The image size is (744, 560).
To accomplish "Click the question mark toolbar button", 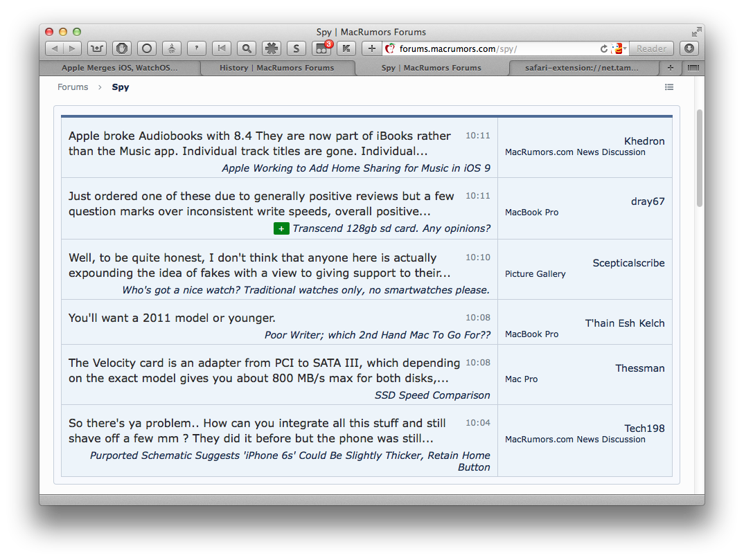I will click(197, 48).
